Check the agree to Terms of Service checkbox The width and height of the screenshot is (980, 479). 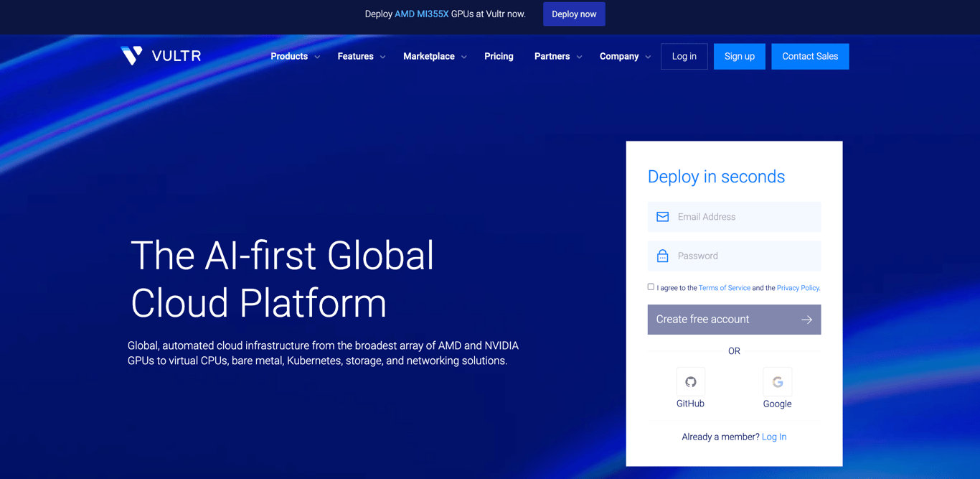[x=651, y=287]
